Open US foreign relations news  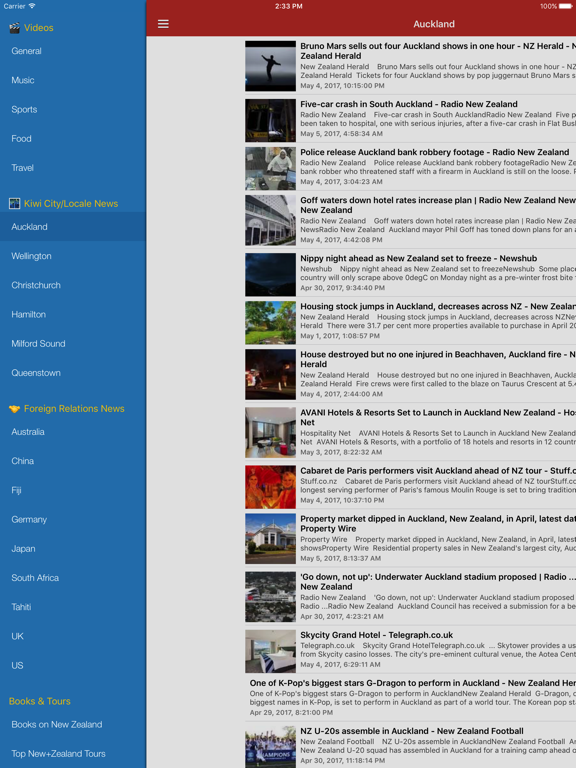tap(73, 666)
